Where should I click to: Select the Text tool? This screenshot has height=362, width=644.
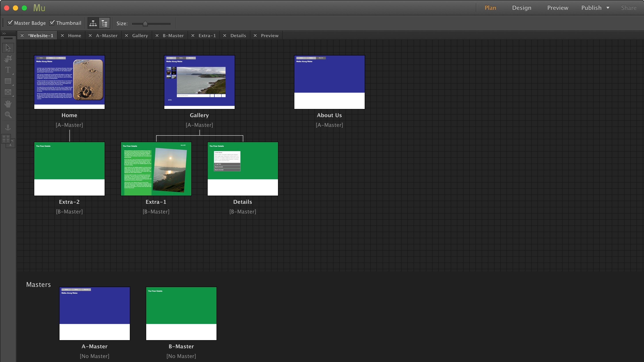(x=8, y=70)
